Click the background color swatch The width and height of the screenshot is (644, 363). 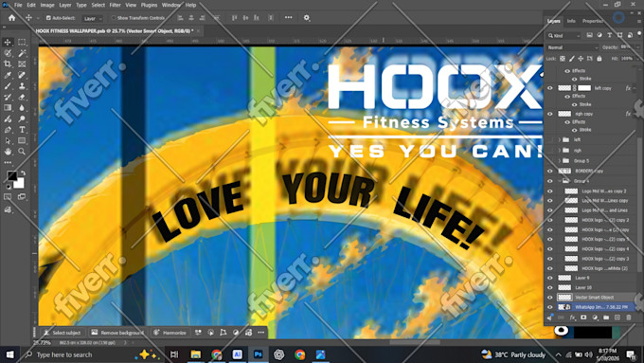click(20, 184)
